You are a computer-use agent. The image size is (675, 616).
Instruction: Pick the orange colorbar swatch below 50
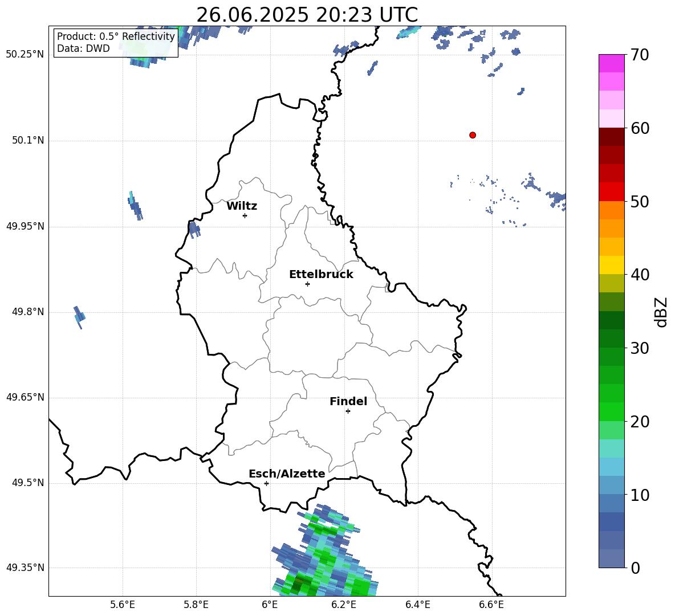click(612, 210)
